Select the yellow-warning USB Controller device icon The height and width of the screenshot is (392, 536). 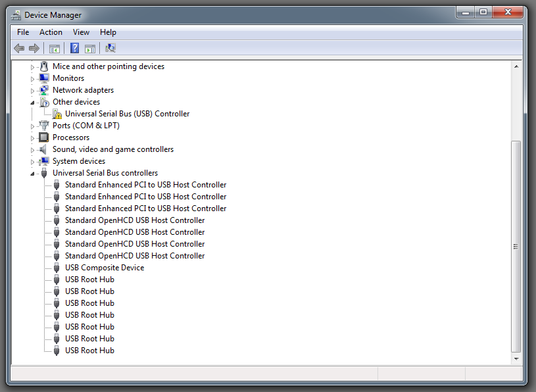coord(57,114)
